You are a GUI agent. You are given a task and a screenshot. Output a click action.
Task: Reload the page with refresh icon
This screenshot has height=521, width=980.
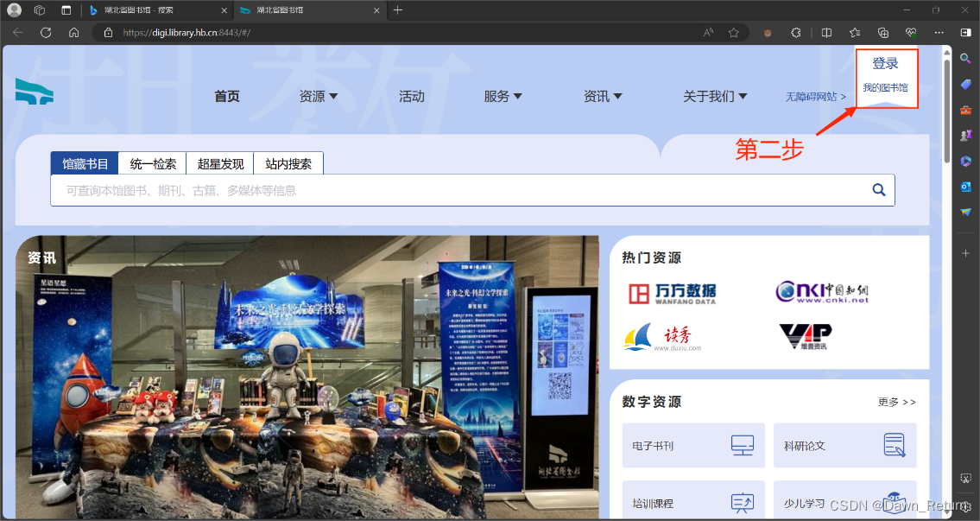pyautogui.click(x=46, y=33)
